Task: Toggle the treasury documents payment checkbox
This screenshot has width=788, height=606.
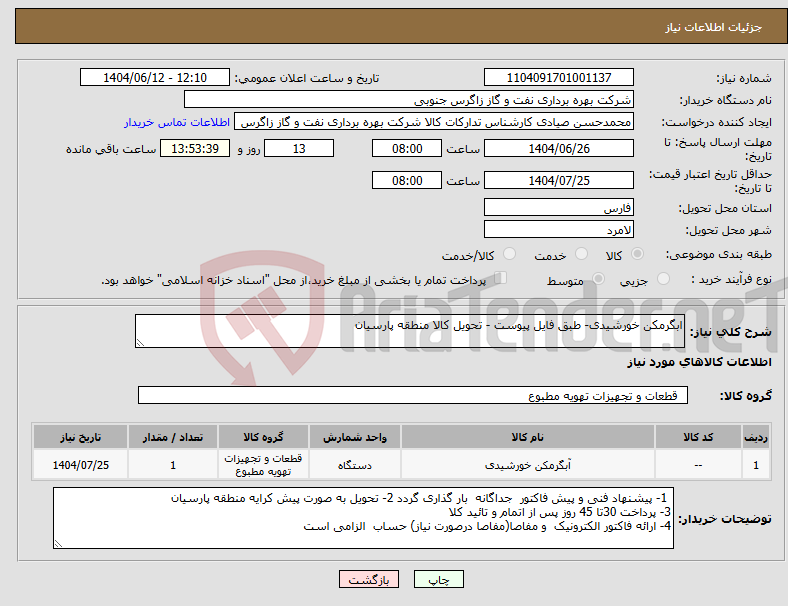Action: pyautogui.click(x=501, y=278)
